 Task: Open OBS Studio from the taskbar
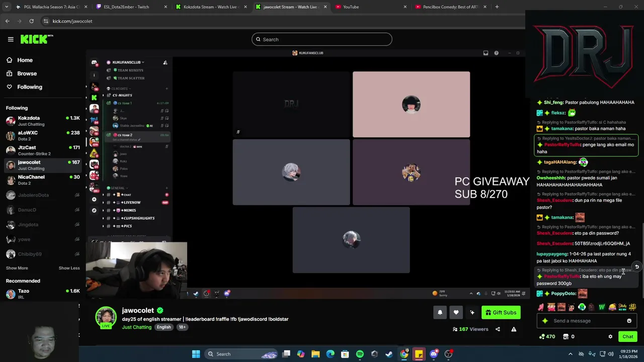point(448,354)
